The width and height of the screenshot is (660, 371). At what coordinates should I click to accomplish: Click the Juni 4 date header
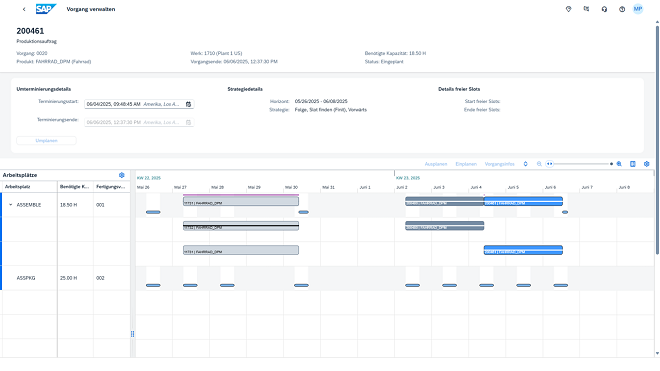click(x=476, y=187)
